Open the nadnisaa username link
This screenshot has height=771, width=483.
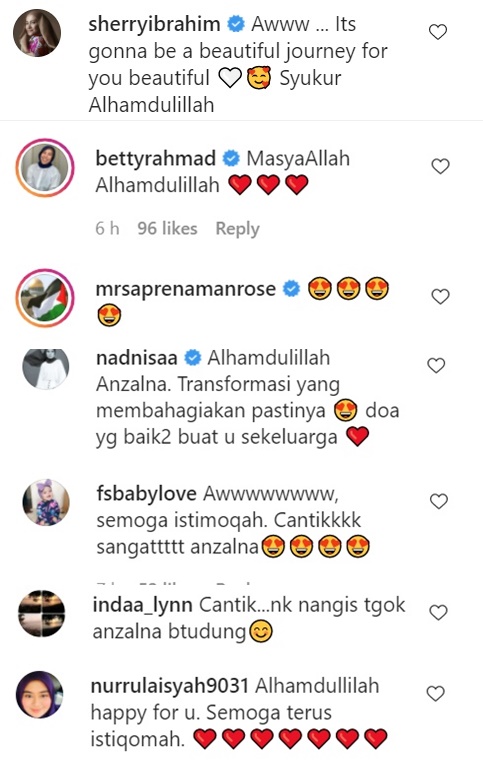coord(137,358)
